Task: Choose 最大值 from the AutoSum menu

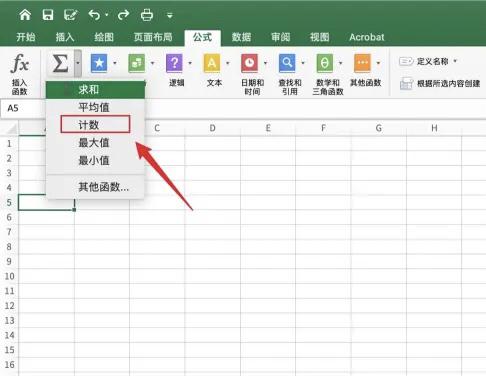Action: click(x=95, y=143)
